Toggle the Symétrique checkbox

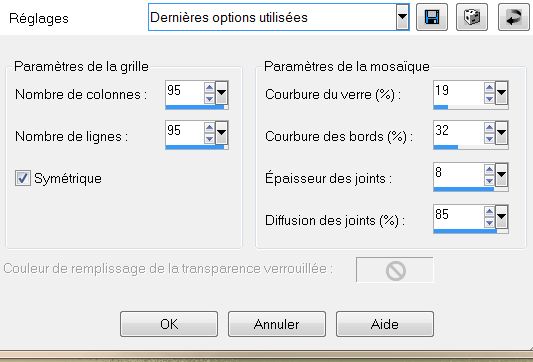[x=23, y=178]
